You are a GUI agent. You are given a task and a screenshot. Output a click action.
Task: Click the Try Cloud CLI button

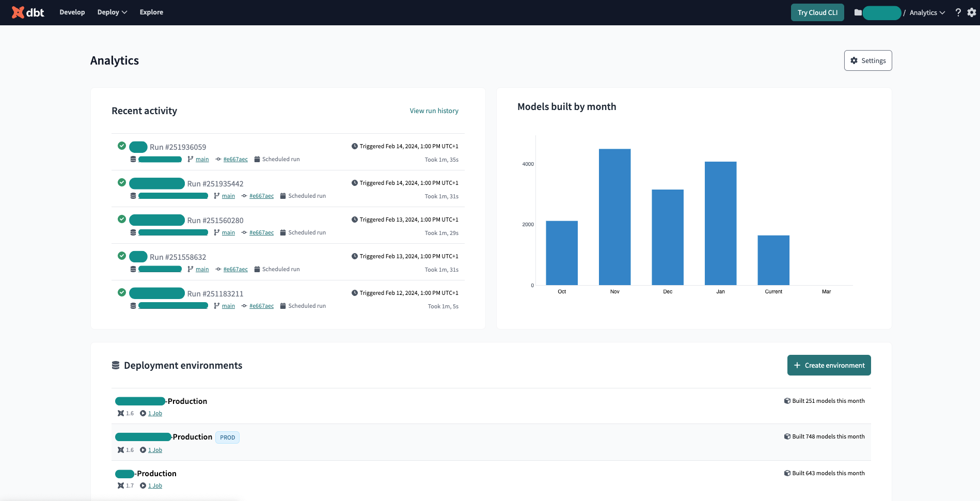(817, 12)
